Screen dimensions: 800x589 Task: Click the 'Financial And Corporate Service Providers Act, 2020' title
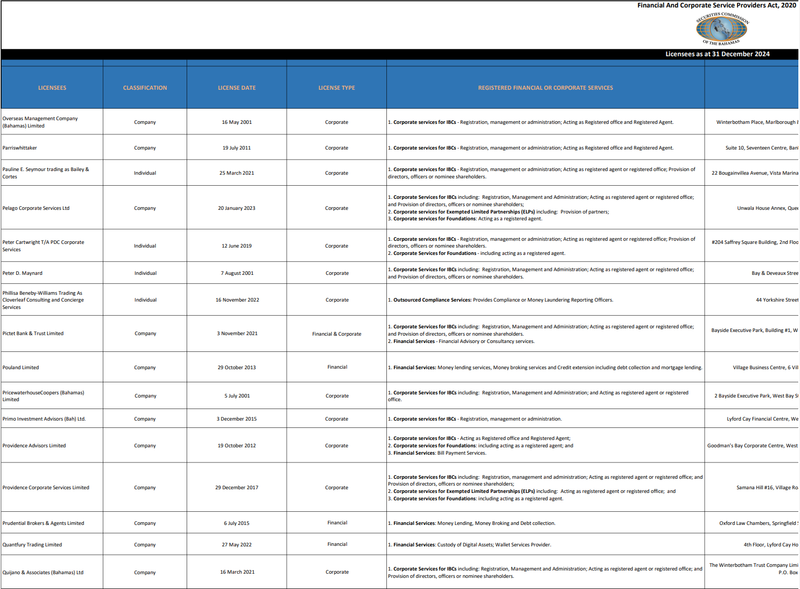click(x=716, y=5)
